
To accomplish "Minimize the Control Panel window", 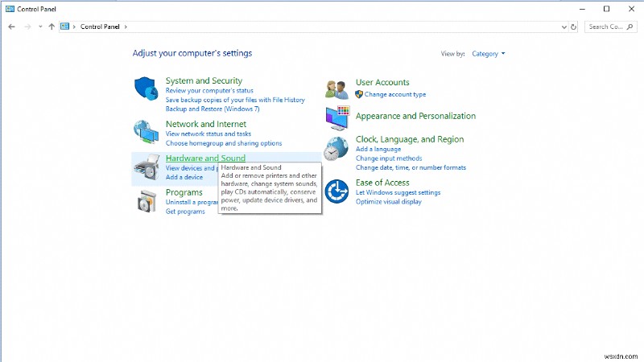I will pyautogui.click(x=582, y=9).
